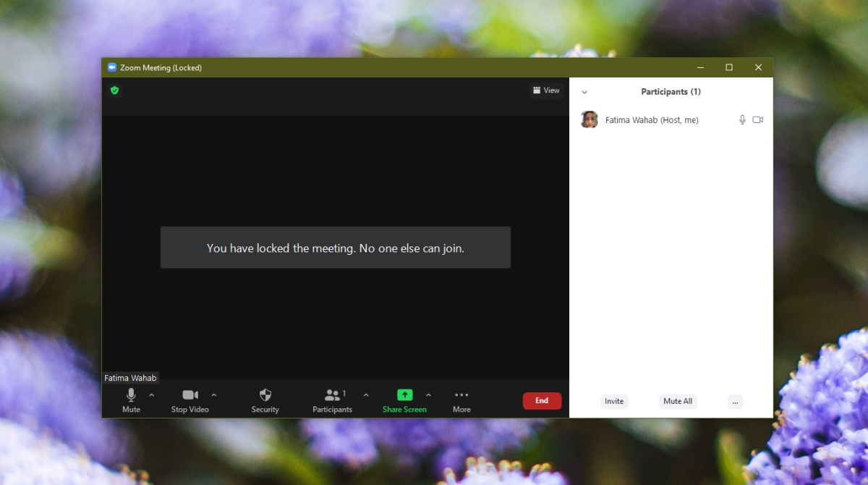Click the locked meeting notification message
The width and height of the screenshot is (868, 485).
click(336, 248)
